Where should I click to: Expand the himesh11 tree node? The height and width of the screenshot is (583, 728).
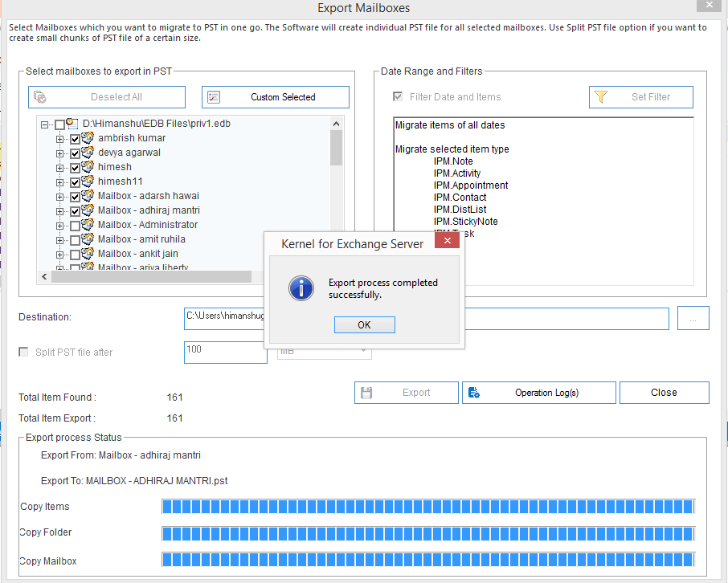tap(59, 182)
